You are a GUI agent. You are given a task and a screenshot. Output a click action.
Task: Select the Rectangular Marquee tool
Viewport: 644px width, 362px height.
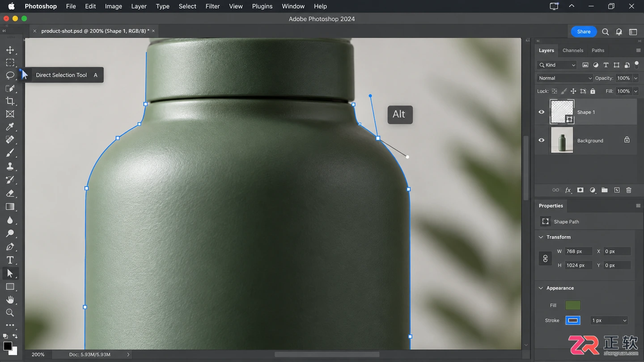coord(10,63)
